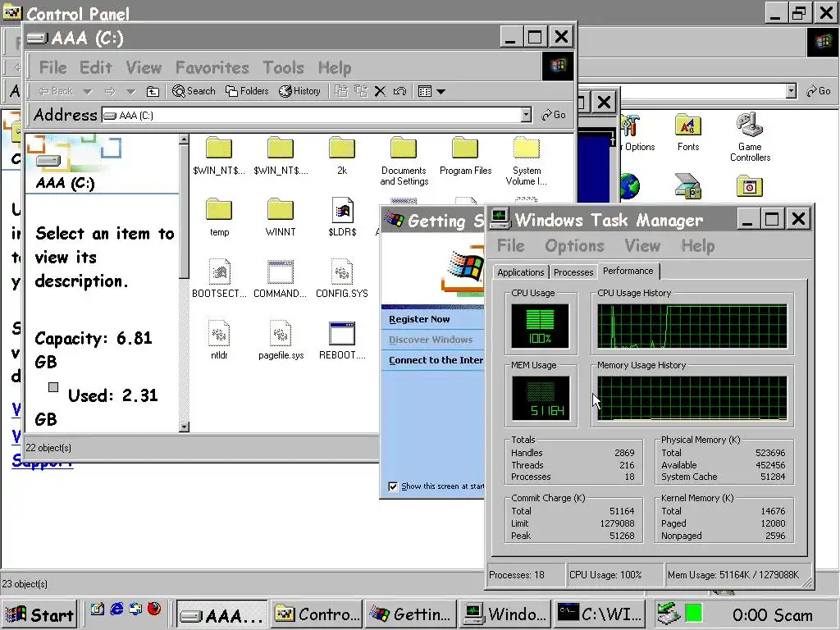Click left pane scrollbar down arrow
Screen dimensions: 840x630
click(x=184, y=427)
